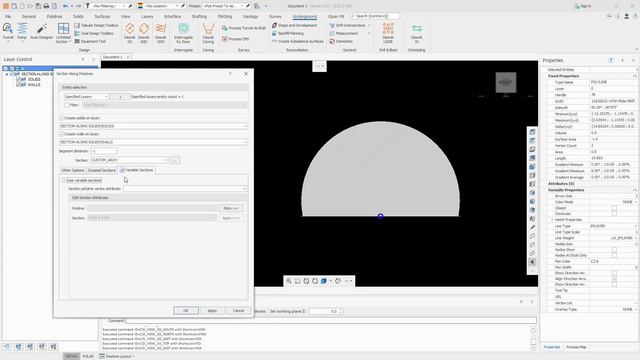This screenshot has height=360, width=640.
Task: Click the print icon in quick access toolbar
Action: 46,6
